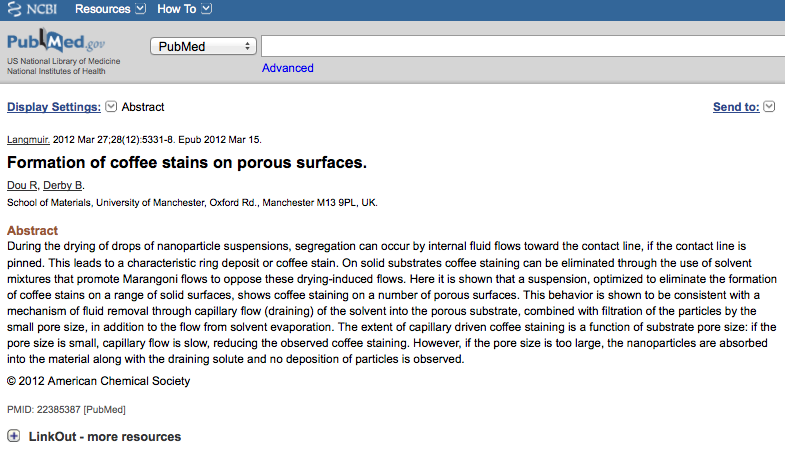Screen dimensions: 785x450
Task: Expand LinkOut more resources plus icon
Action: 14,436
